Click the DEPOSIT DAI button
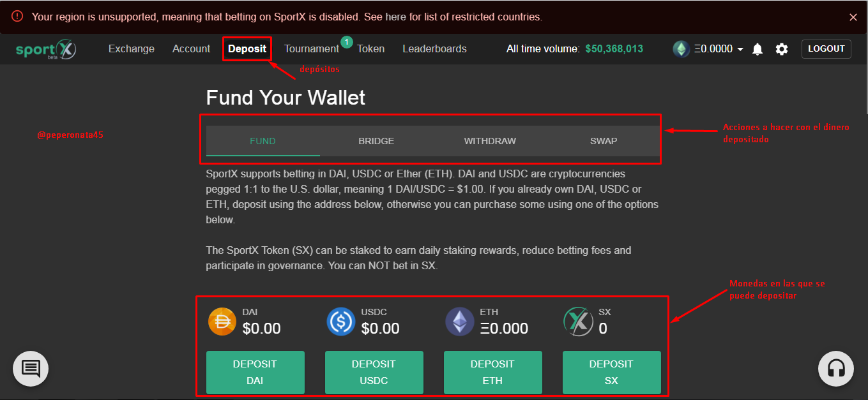This screenshot has width=868, height=400. [x=255, y=373]
